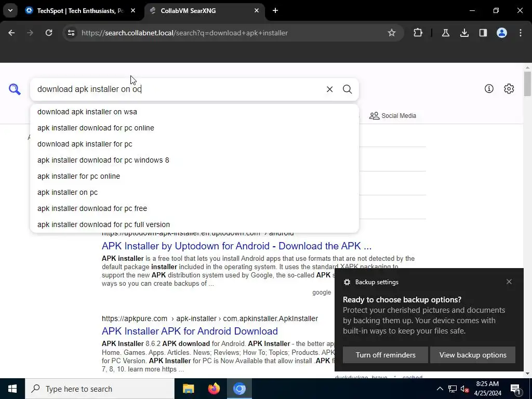Select 'apk installer download for pc free'
532x399 pixels.
tap(194, 208)
